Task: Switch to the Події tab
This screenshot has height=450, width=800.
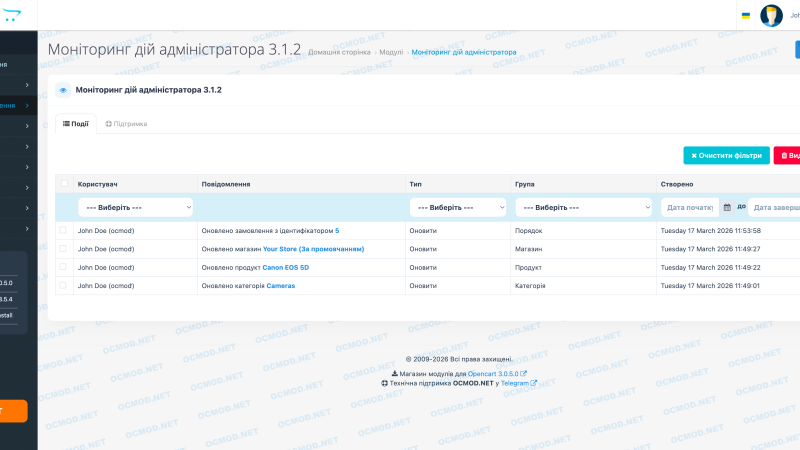Action: [x=76, y=123]
